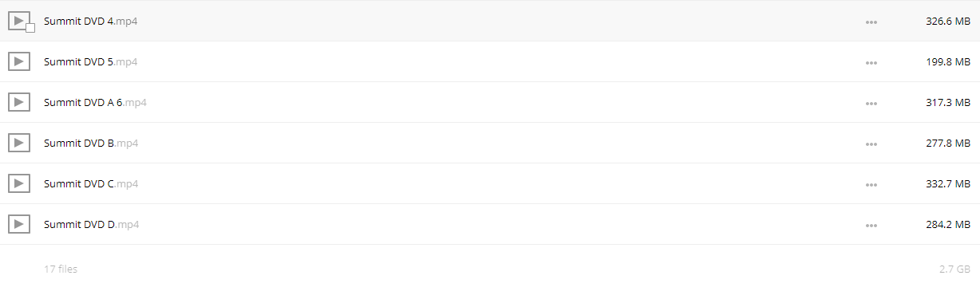Open the Summit DVD C.mp4 file name
Screen dimensions: 980x295
[x=91, y=183]
